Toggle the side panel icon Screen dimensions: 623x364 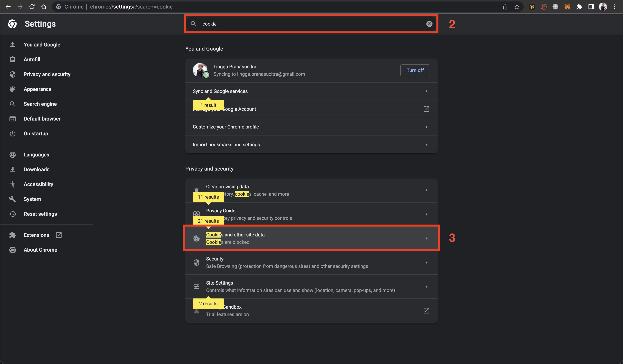[x=591, y=7]
